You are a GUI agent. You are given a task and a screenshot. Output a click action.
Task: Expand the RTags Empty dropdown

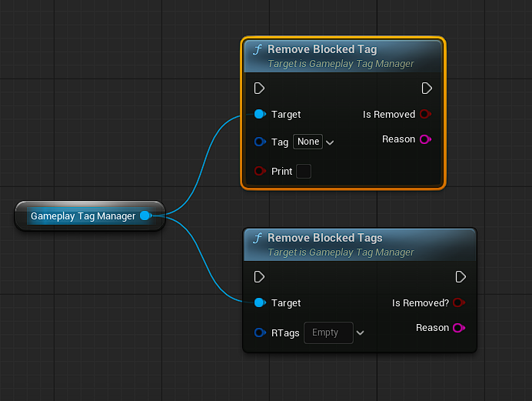pyautogui.click(x=328, y=332)
